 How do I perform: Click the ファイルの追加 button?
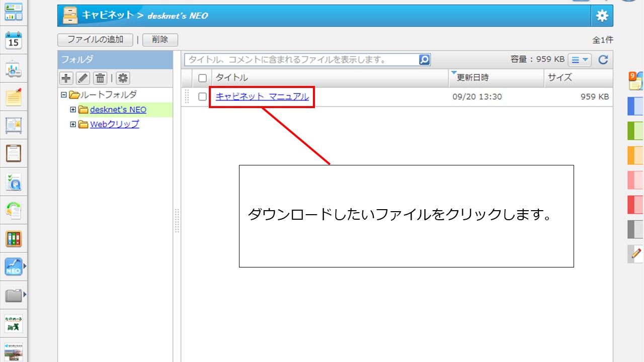[95, 40]
